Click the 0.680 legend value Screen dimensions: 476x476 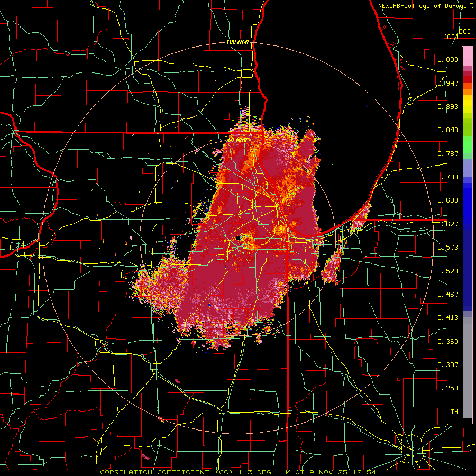click(448, 200)
